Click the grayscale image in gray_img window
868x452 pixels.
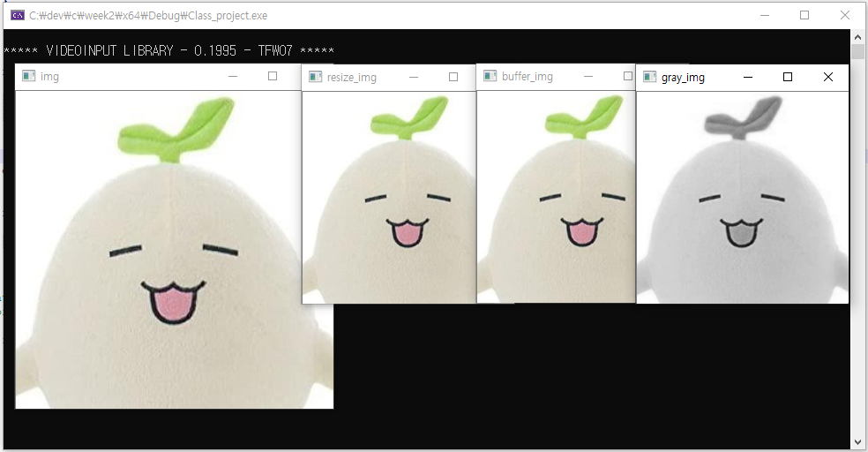tap(743, 197)
